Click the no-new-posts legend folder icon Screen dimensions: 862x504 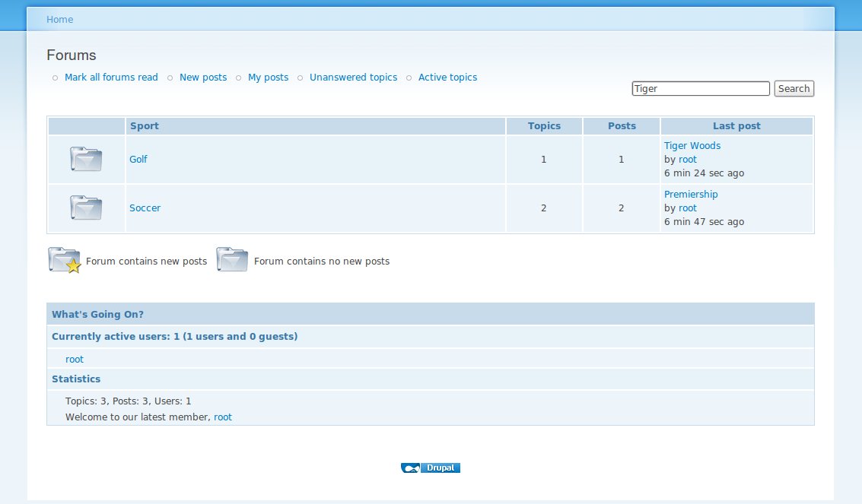point(232,260)
